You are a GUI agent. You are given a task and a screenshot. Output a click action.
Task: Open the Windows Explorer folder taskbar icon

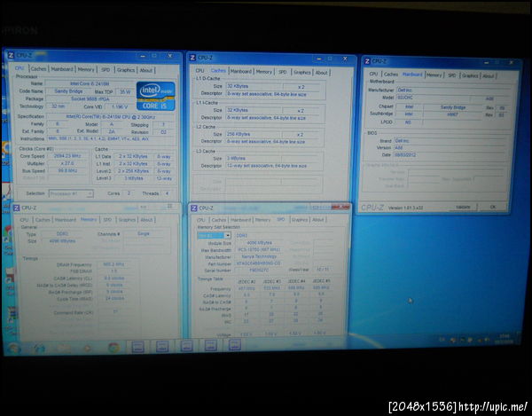click(x=64, y=348)
